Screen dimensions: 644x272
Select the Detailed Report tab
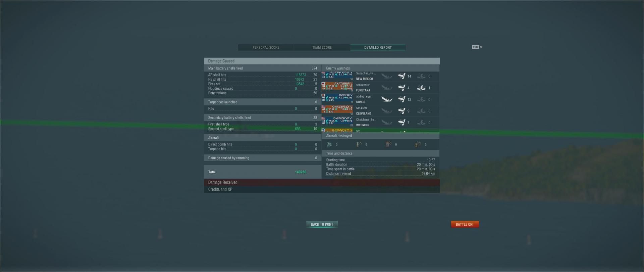pos(378,48)
